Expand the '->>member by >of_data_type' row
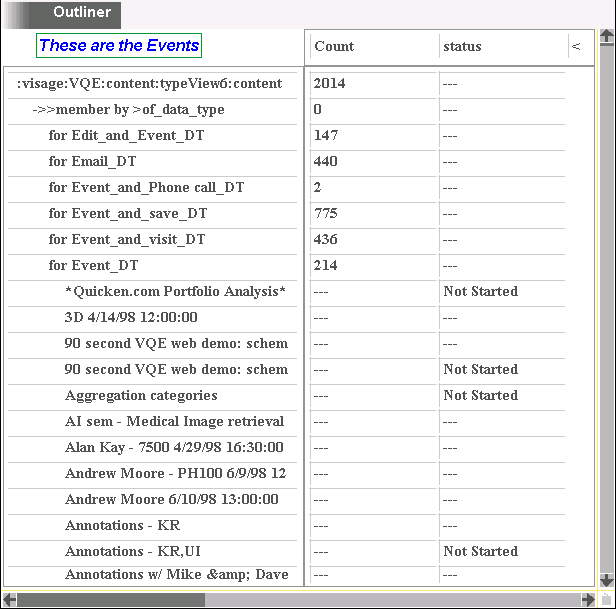Screen dimensions: 616x609 (128, 110)
